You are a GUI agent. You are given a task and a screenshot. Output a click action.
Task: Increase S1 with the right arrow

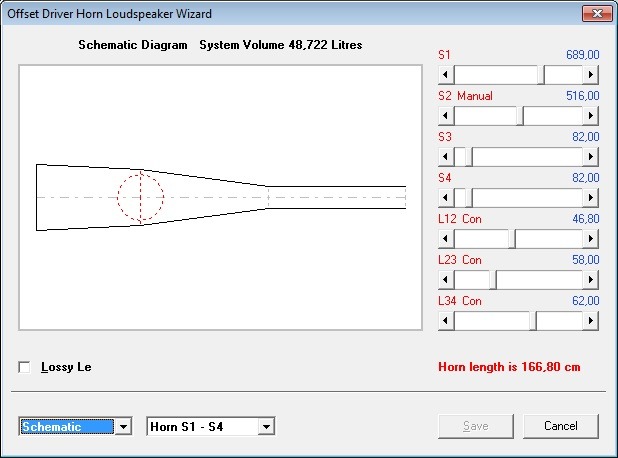[590, 74]
